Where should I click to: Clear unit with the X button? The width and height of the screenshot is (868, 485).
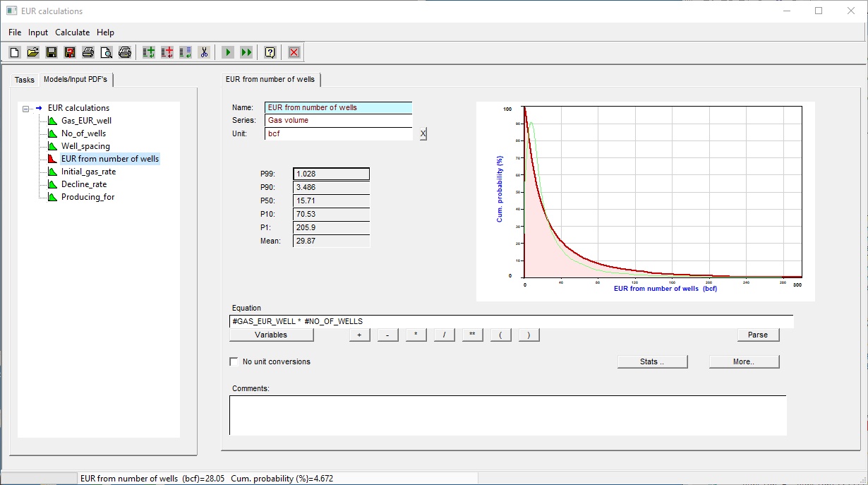click(x=423, y=134)
